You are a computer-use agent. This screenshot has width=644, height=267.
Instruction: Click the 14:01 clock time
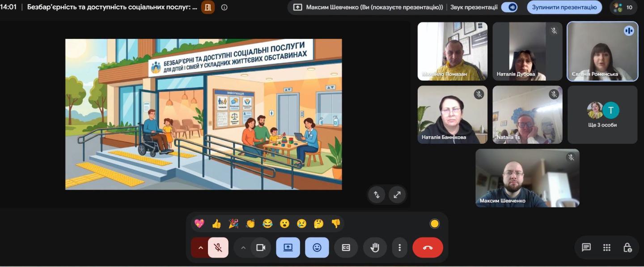click(x=8, y=7)
